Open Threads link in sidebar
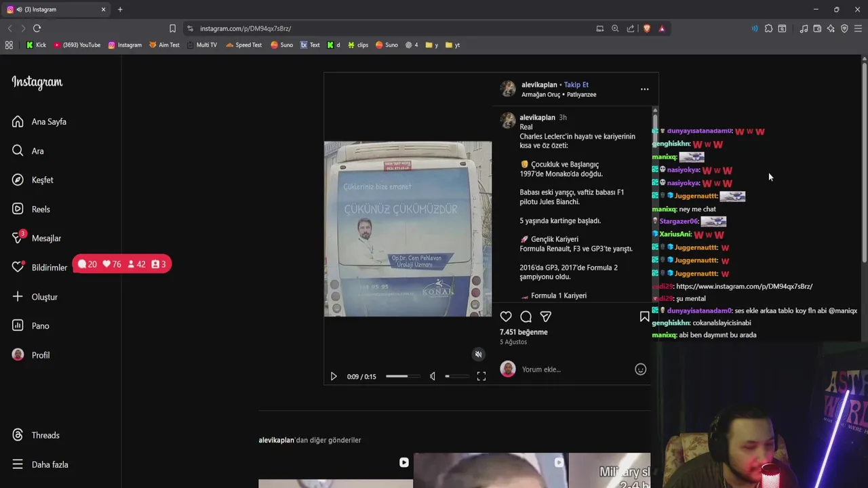This screenshot has width=868, height=488. (x=36, y=435)
